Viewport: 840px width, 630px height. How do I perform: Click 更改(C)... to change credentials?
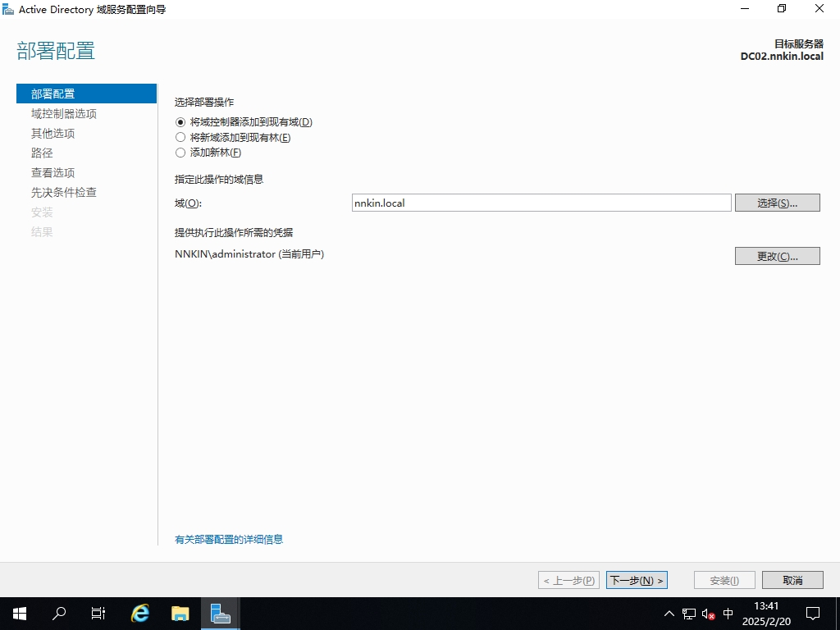tap(777, 256)
